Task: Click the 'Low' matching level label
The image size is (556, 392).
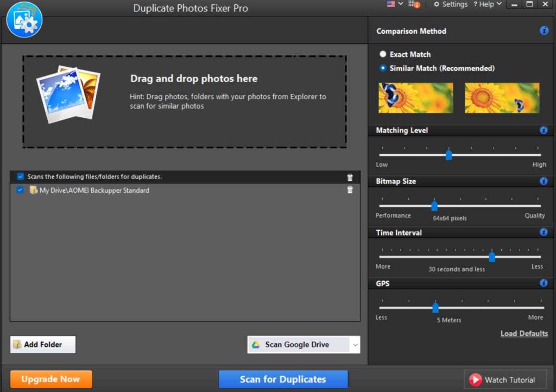Action: pyautogui.click(x=382, y=165)
